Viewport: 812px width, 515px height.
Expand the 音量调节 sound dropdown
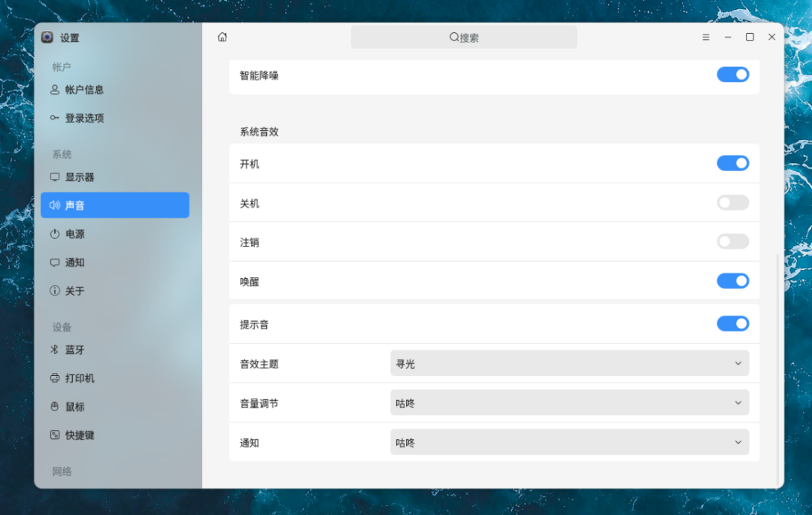coord(569,403)
